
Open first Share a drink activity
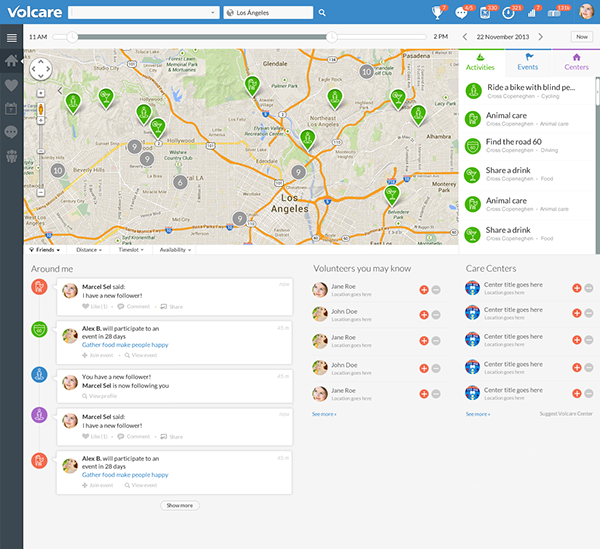tap(527, 174)
